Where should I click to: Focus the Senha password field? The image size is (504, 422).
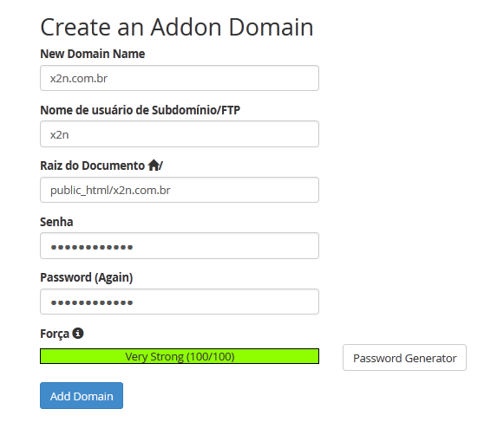[x=180, y=246]
